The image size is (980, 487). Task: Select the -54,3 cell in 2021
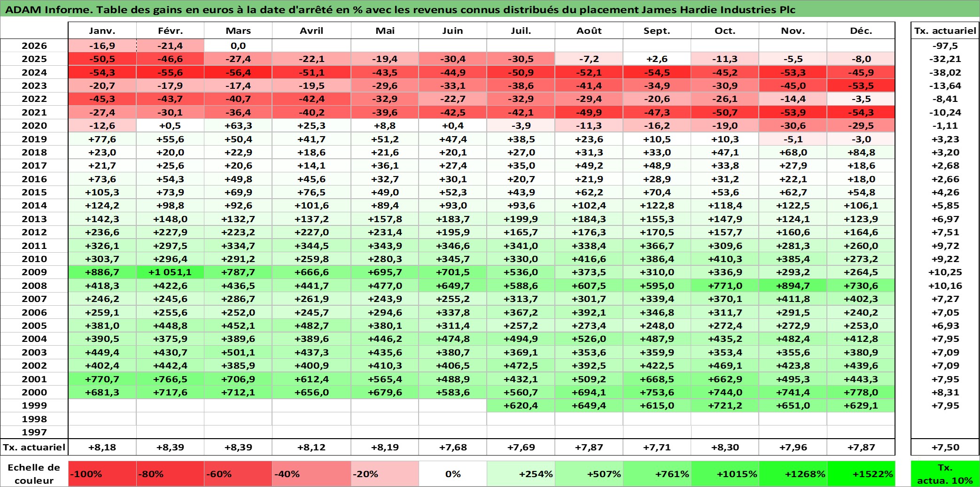[x=861, y=112]
